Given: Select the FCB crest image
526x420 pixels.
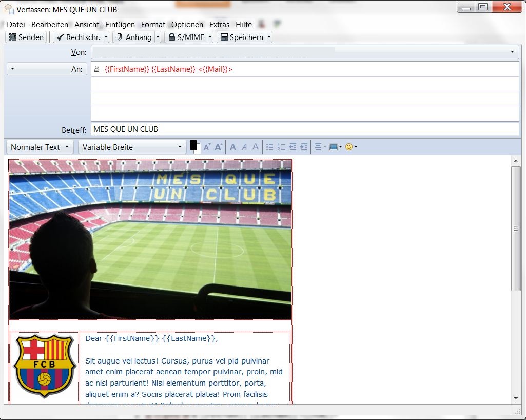Looking at the screenshot, I should tap(45, 366).
